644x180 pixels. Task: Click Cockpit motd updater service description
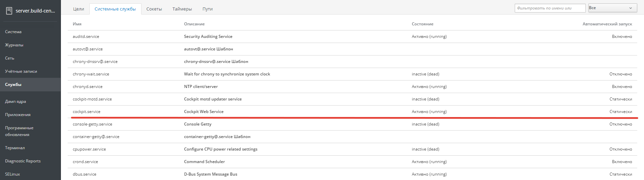tap(213, 99)
